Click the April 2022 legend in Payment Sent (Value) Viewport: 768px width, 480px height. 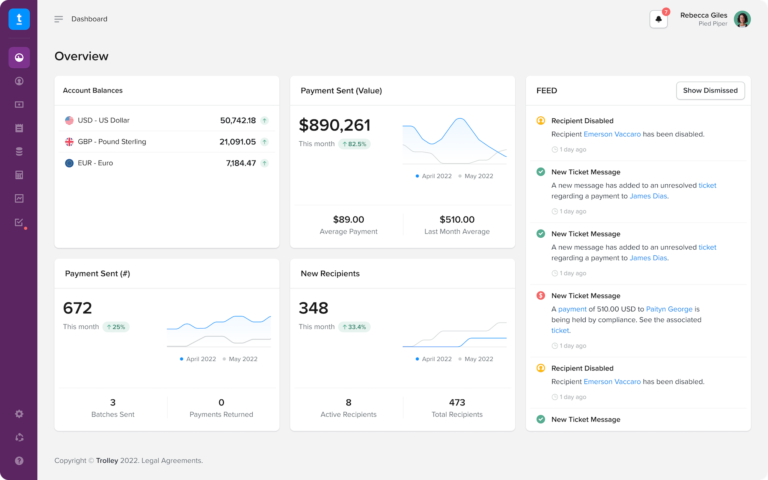tap(433, 176)
